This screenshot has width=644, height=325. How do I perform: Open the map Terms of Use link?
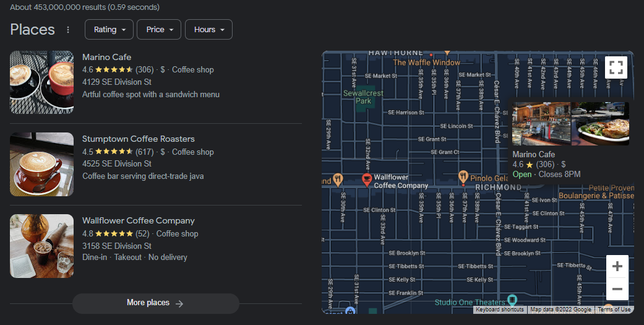point(614,310)
